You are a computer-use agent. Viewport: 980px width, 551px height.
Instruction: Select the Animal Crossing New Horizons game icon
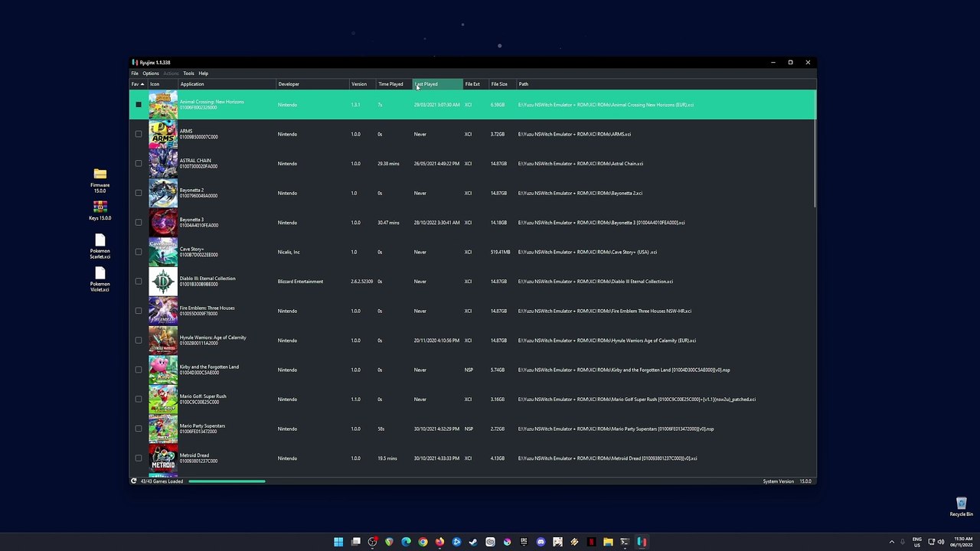point(162,105)
